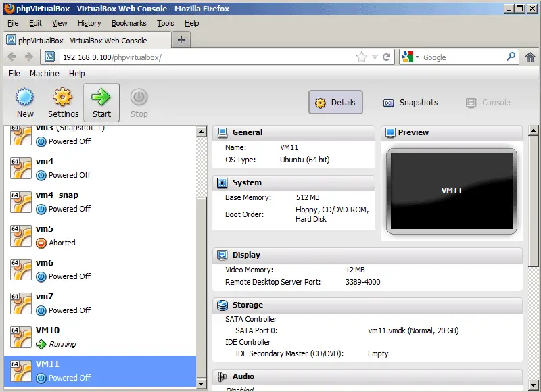Open the Firefox File menu
Screen dimensions: 541x392
pos(13,23)
